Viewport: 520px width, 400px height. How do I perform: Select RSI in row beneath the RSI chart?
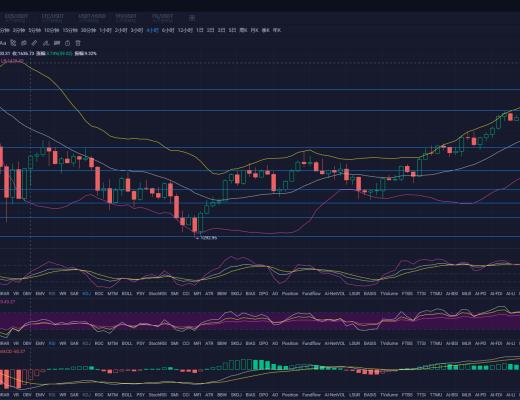[x=52, y=343]
